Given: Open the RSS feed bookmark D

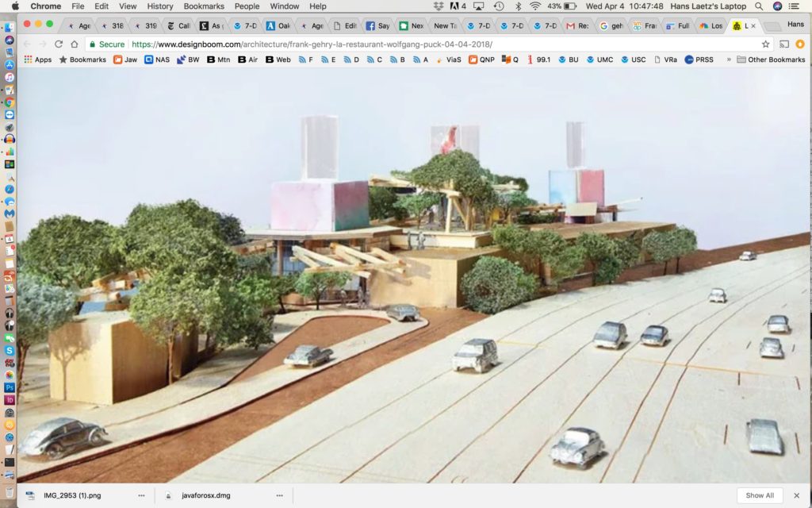Looking at the screenshot, I should tap(351, 60).
